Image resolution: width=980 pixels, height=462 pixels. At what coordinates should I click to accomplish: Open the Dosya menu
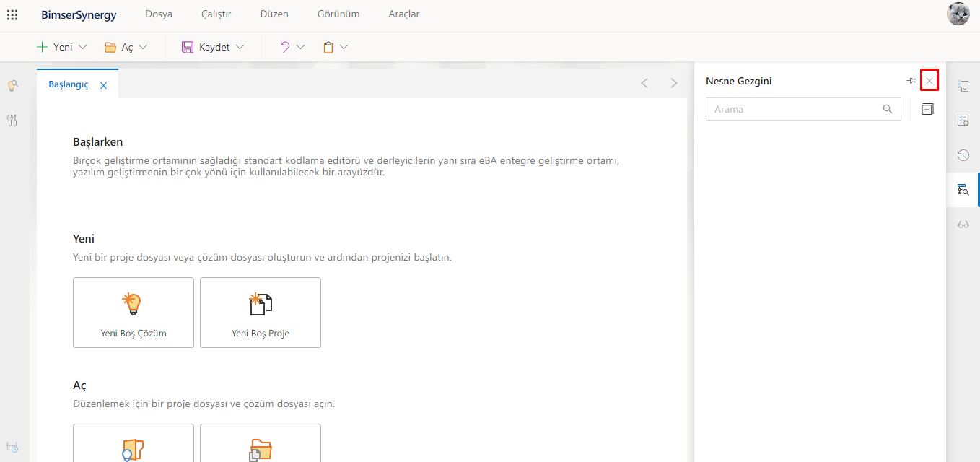coord(159,14)
